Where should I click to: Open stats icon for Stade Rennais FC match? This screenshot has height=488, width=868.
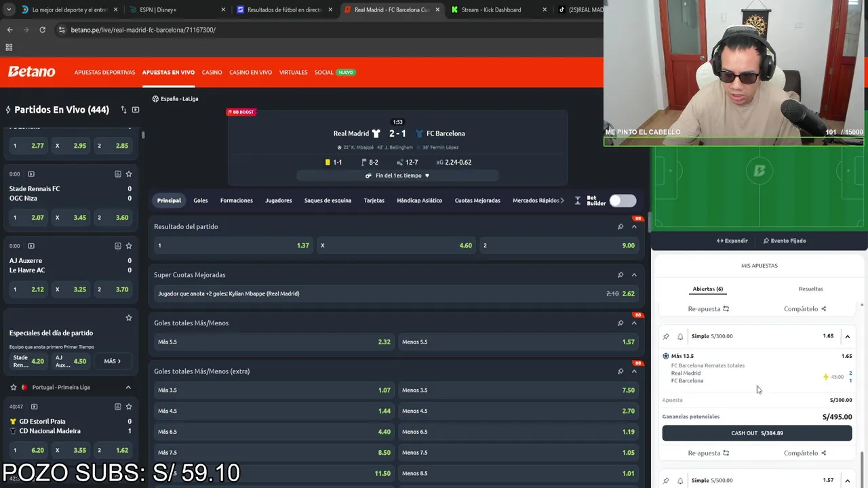[x=117, y=174]
